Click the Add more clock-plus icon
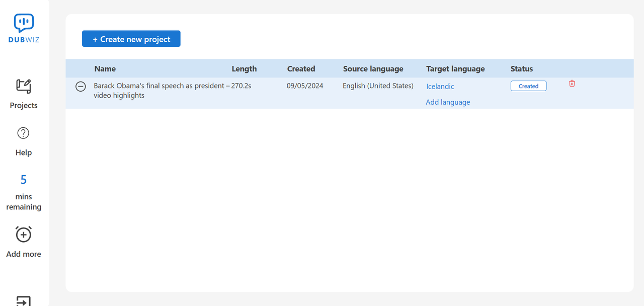The width and height of the screenshot is (644, 306). [x=24, y=234]
